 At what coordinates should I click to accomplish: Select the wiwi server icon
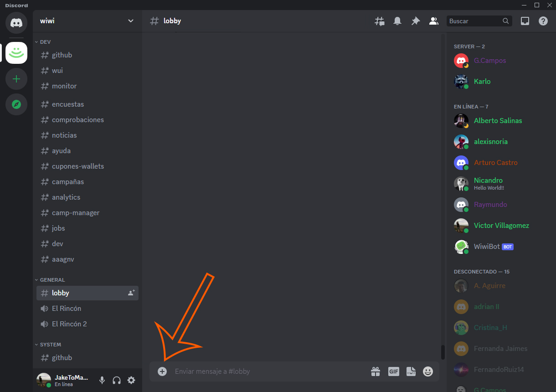(16, 53)
